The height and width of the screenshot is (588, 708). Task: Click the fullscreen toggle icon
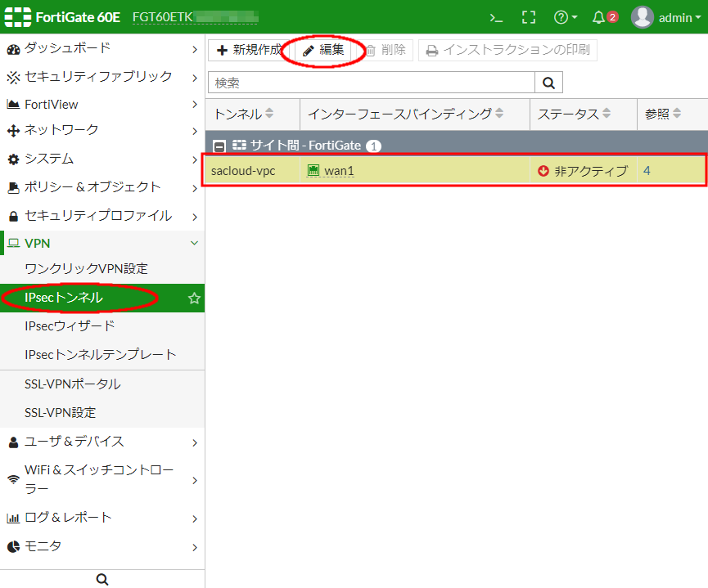[x=529, y=17]
